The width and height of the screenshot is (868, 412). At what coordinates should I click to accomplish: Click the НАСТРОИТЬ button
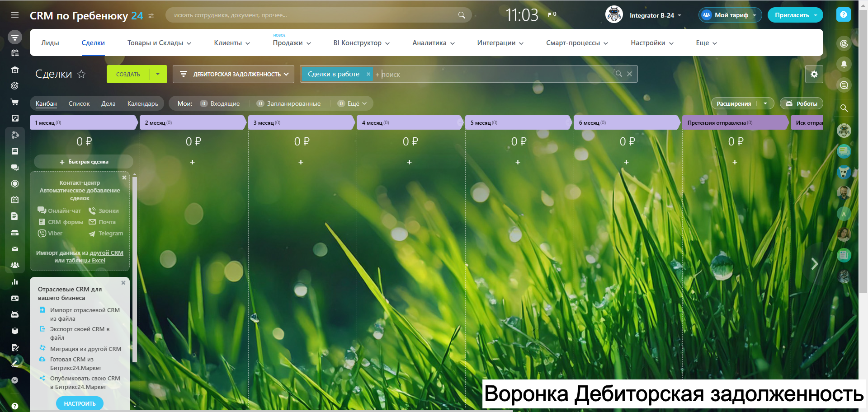80,403
